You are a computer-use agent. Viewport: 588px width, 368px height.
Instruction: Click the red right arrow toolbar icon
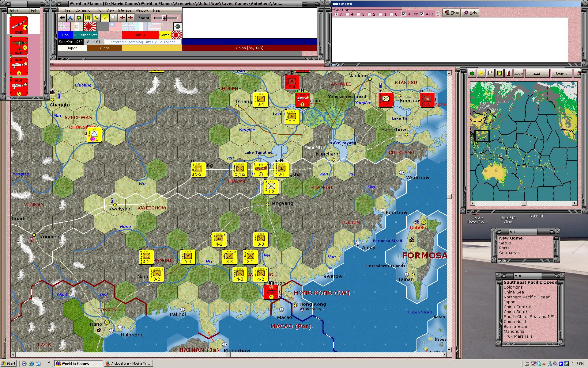tap(131, 18)
